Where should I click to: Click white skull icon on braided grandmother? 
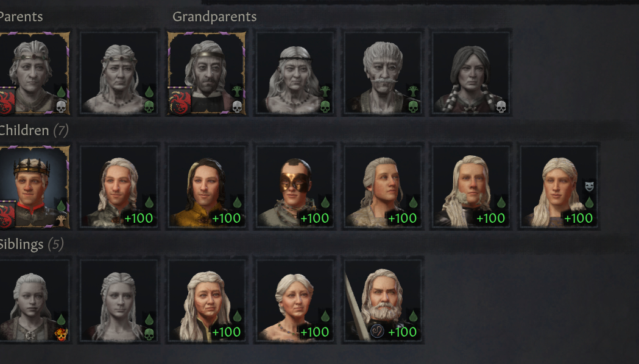pos(501,107)
